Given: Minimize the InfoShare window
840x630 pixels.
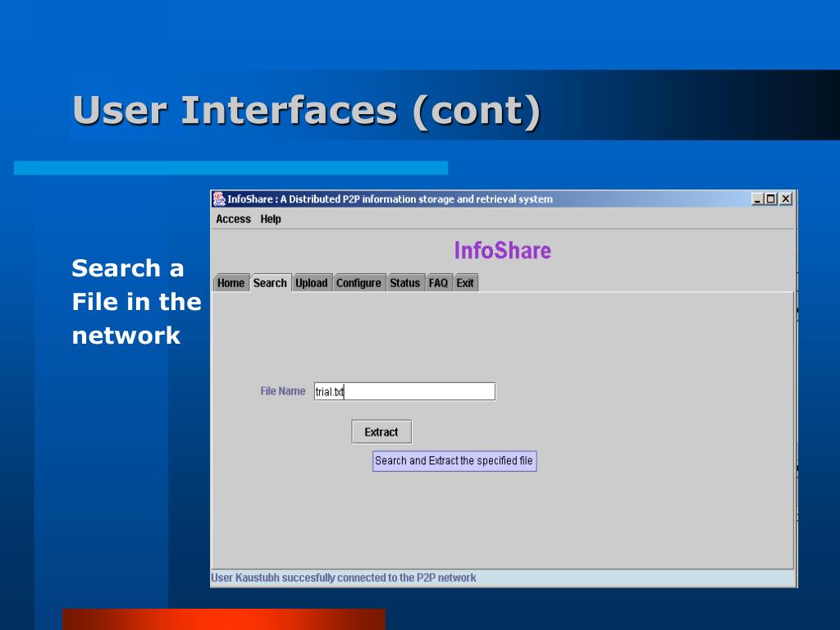Looking at the screenshot, I should [757, 199].
